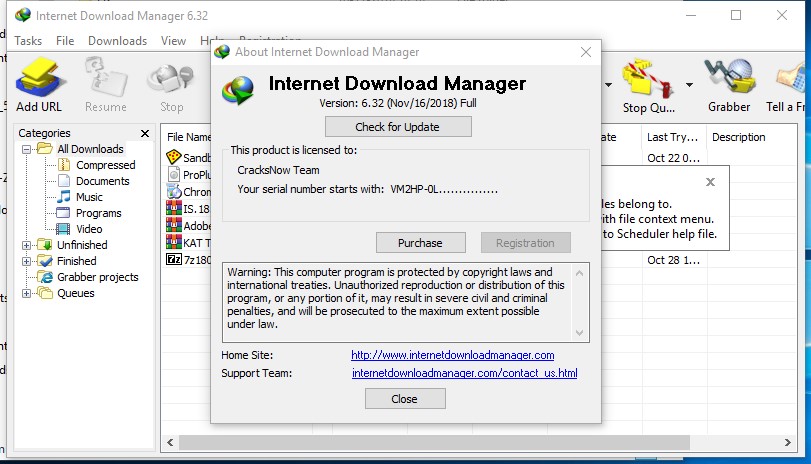Click the Close button in About dialog

pos(405,399)
